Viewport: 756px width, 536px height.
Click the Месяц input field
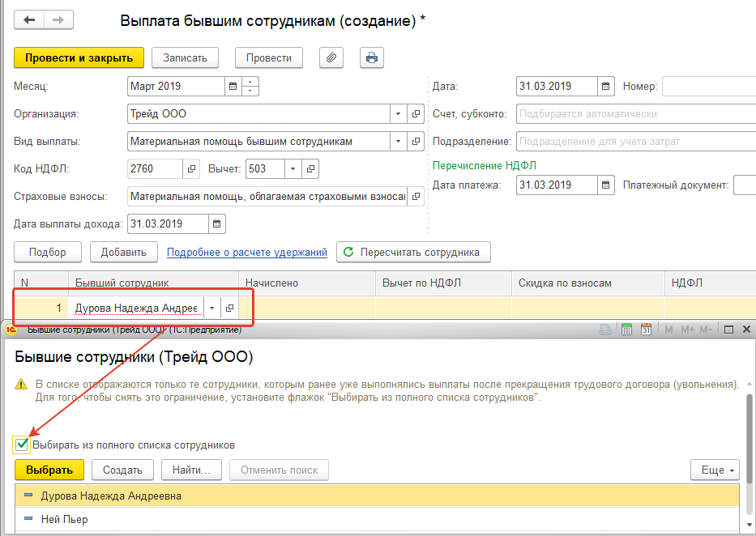click(177, 86)
